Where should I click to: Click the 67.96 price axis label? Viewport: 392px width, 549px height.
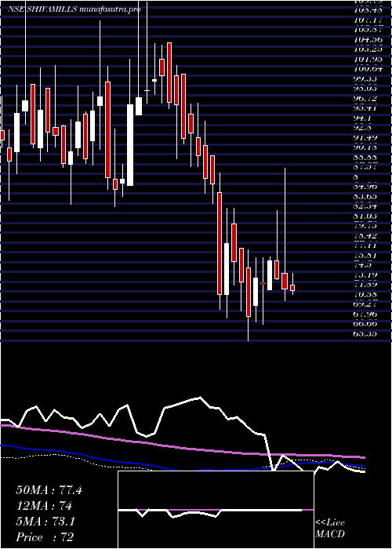pos(365,314)
